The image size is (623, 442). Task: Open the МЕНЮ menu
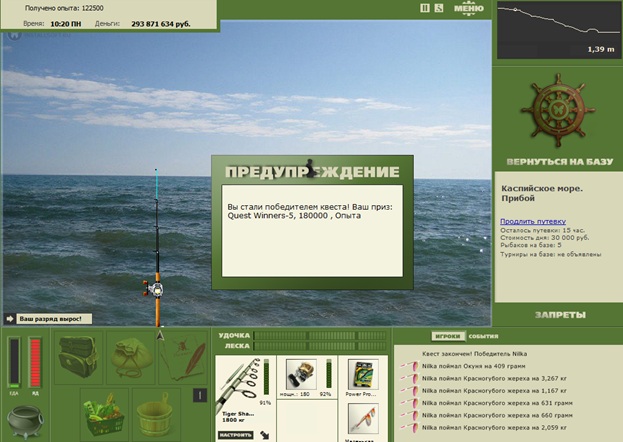[x=469, y=8]
